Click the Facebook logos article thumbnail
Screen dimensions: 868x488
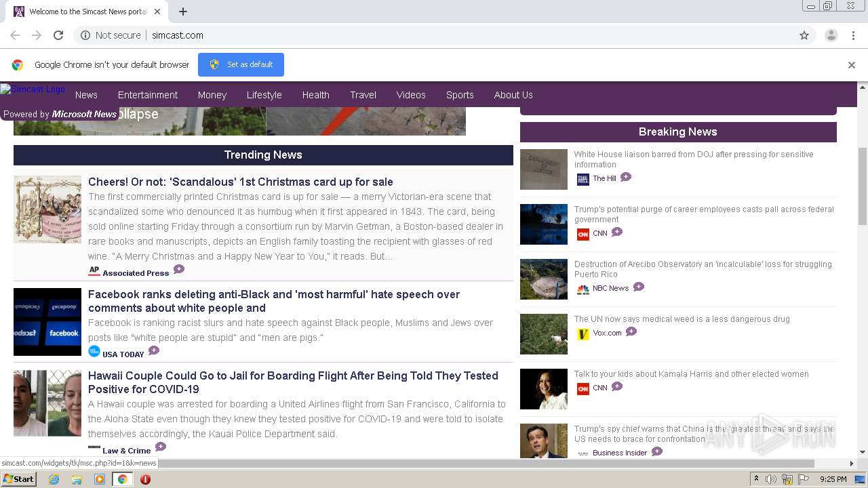tap(47, 322)
